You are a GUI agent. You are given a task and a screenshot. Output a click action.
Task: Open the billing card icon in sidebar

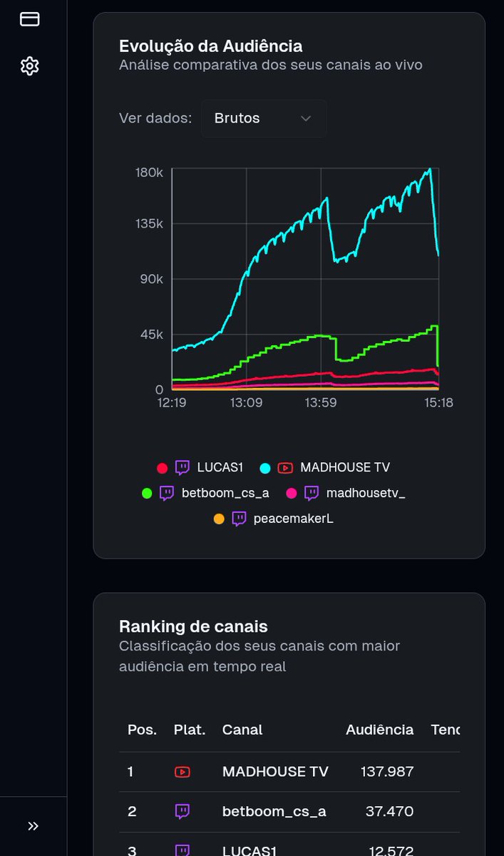pyautogui.click(x=29, y=19)
